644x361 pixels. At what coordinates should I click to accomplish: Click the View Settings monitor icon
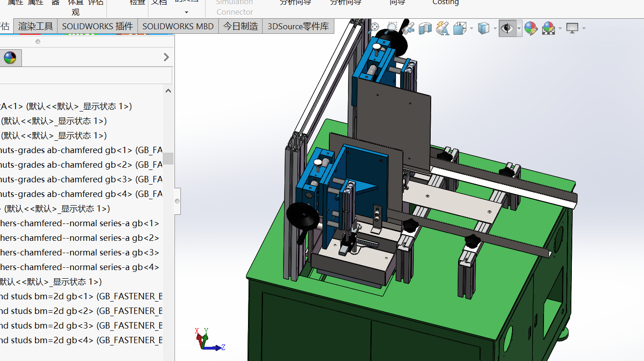pyautogui.click(x=572, y=28)
